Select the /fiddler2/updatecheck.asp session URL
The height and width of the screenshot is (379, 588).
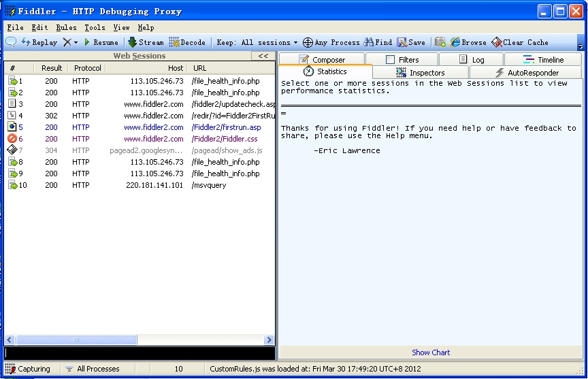pos(233,104)
